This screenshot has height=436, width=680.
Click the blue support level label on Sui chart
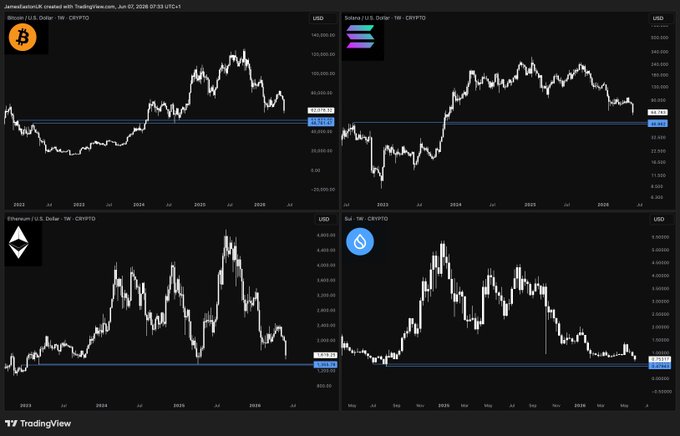(660, 367)
